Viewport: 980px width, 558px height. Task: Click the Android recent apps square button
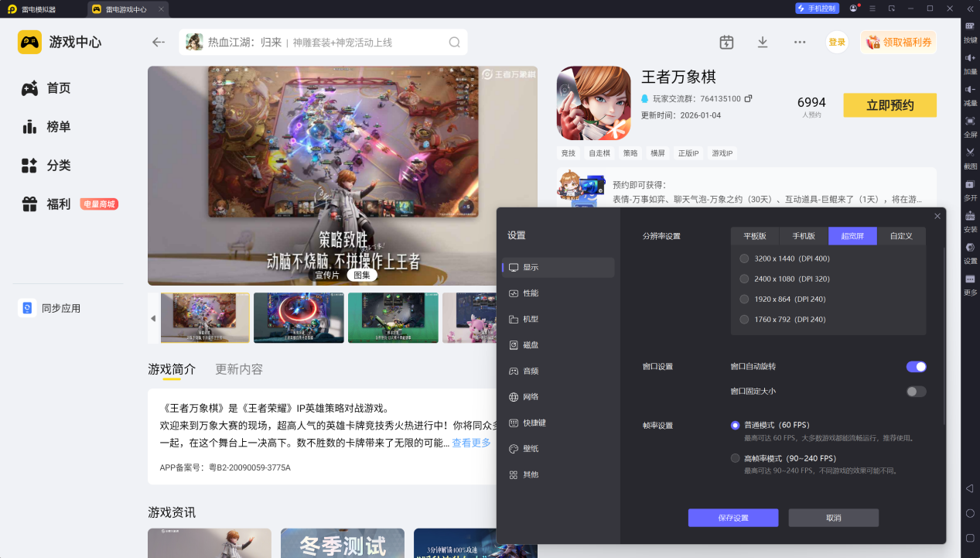pos(970,538)
